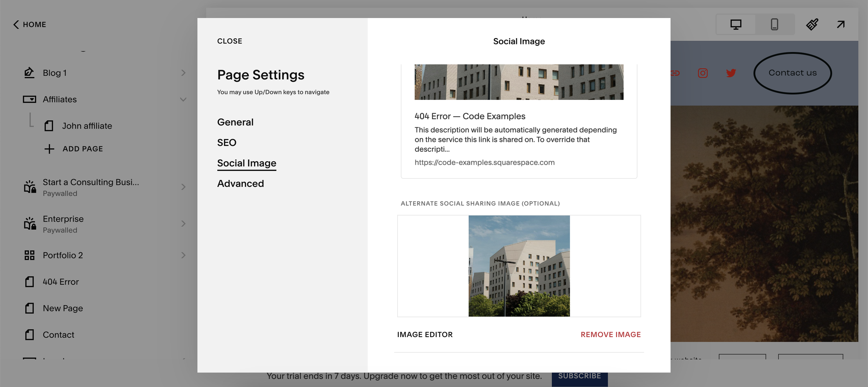
Task: Click the Portfolio 2 grid icon
Action: [30, 255]
